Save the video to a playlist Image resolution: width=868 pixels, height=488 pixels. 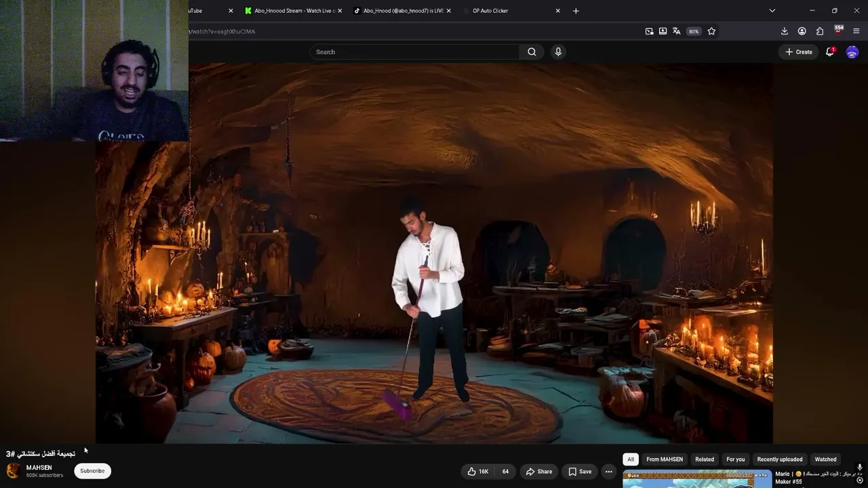tap(580, 472)
